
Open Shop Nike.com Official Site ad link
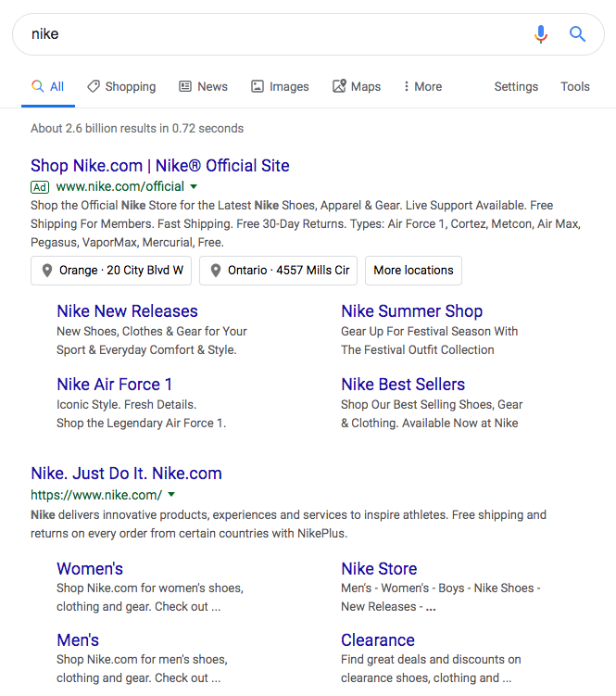[x=160, y=166]
